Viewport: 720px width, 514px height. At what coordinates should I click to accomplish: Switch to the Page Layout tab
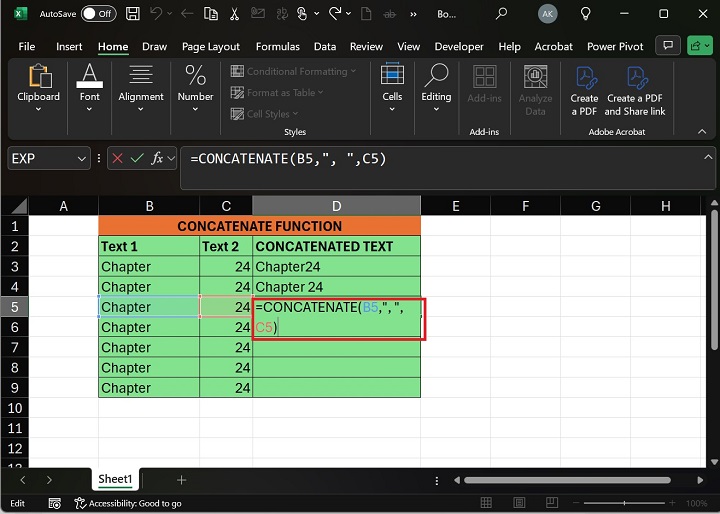210,46
